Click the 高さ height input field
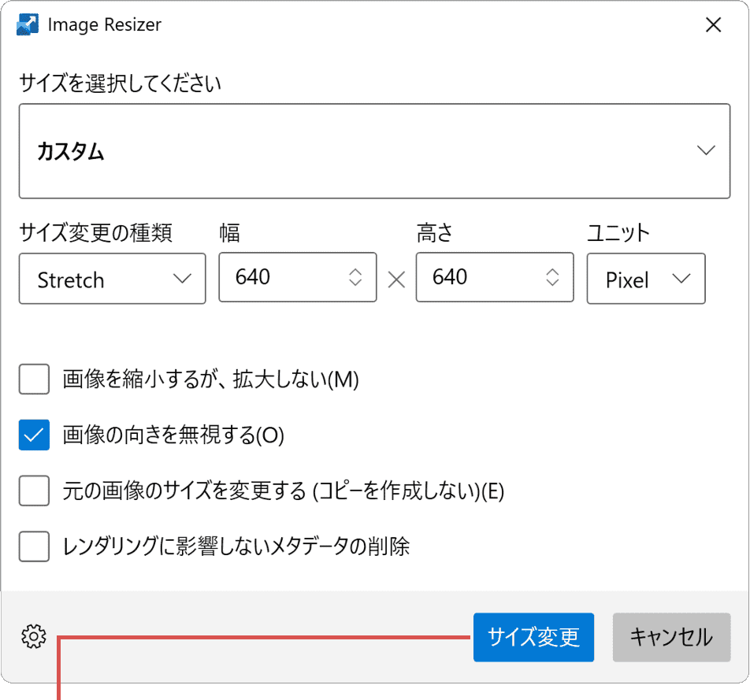The height and width of the screenshot is (700, 750). [495, 277]
